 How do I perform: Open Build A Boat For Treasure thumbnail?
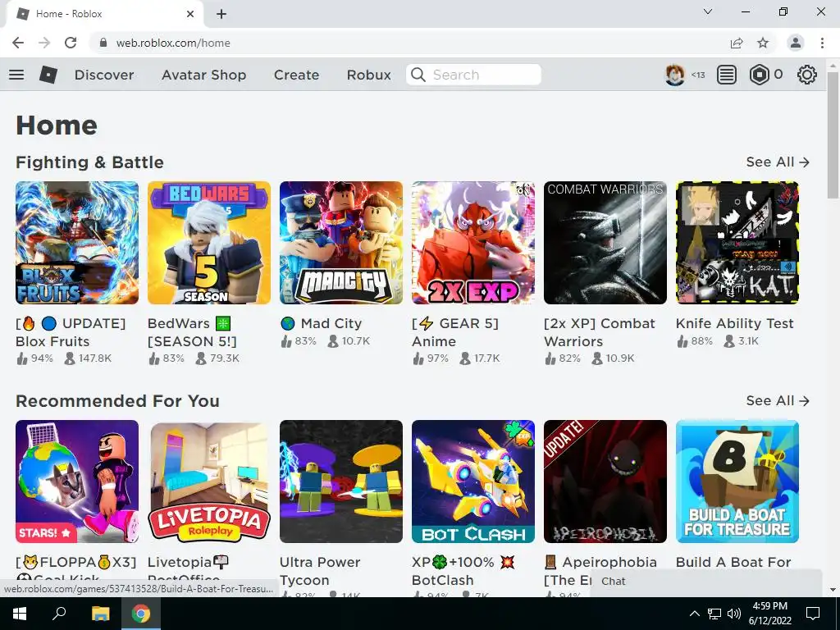pos(737,482)
